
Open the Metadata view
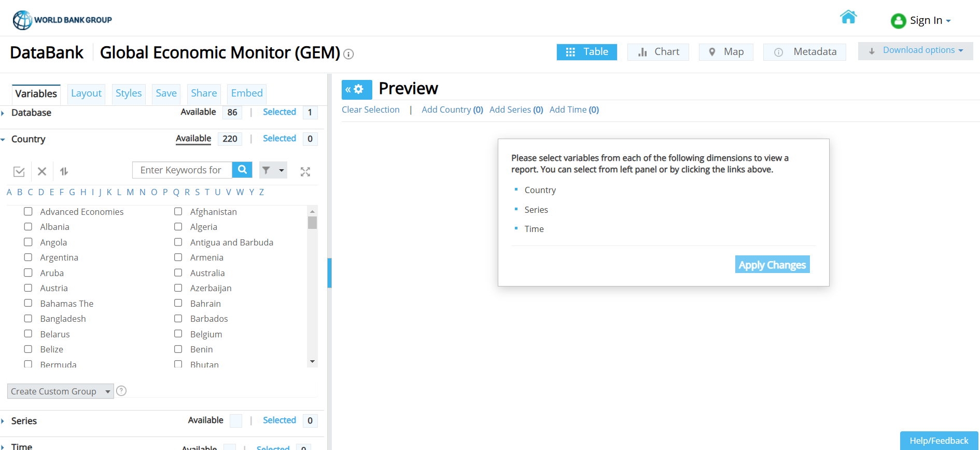click(805, 52)
